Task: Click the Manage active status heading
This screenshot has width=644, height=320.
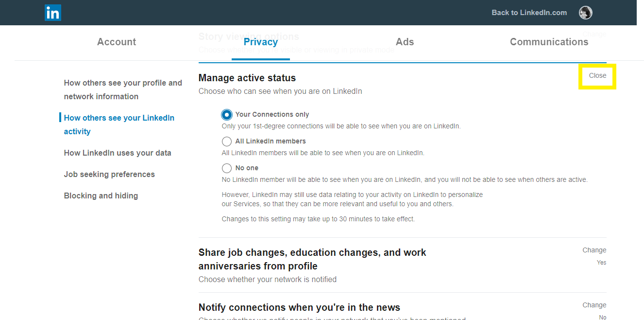Action: point(247,78)
